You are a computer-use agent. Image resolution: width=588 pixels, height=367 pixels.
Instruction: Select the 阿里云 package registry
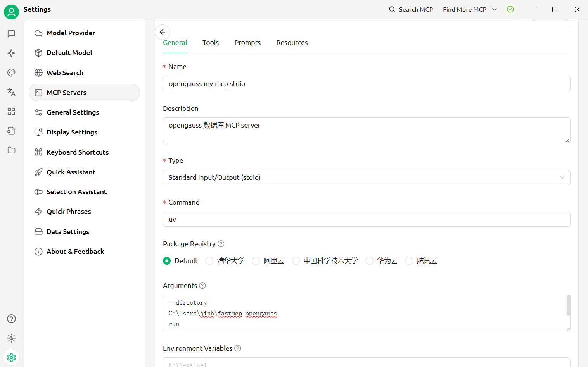pyautogui.click(x=256, y=261)
